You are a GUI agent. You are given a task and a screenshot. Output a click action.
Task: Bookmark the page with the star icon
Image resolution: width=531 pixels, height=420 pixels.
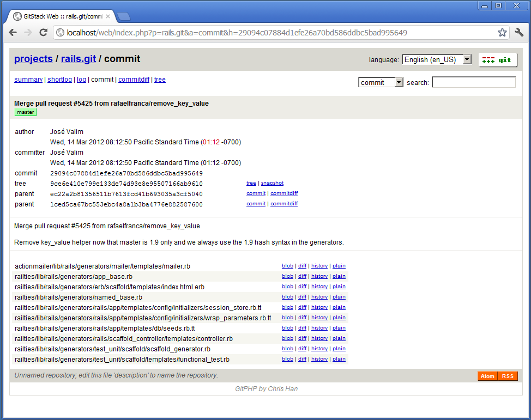(x=502, y=32)
